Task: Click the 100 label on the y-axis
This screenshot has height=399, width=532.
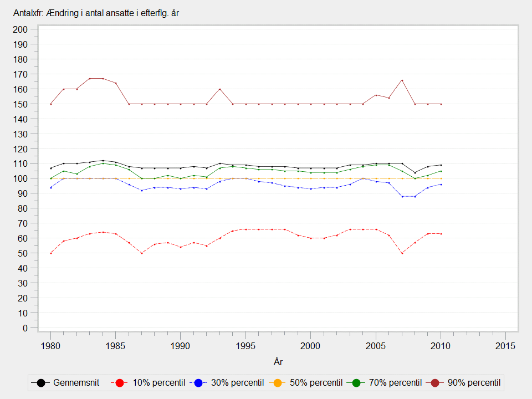Action: (21, 178)
